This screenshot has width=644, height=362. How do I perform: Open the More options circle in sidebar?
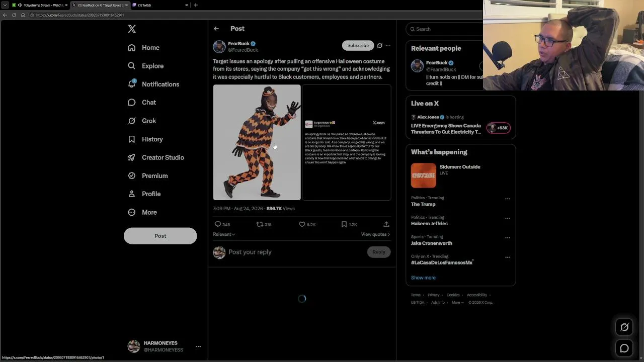coord(132,212)
